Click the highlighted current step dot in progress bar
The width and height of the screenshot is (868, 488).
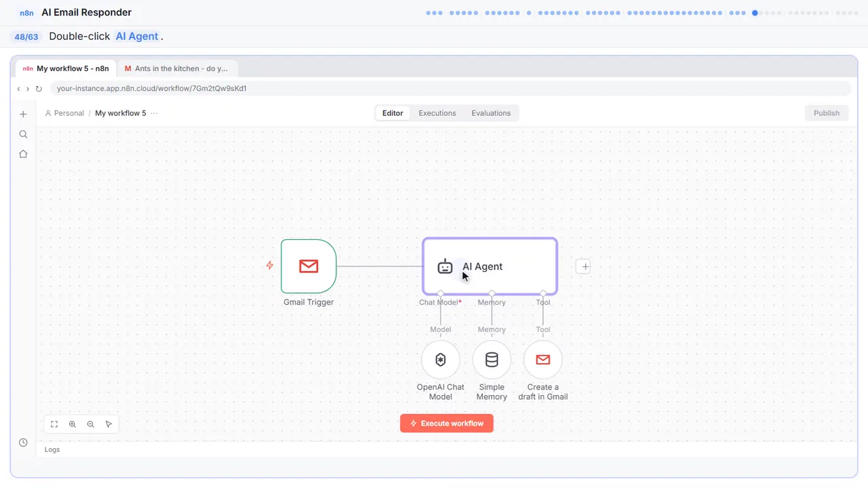[x=755, y=13]
